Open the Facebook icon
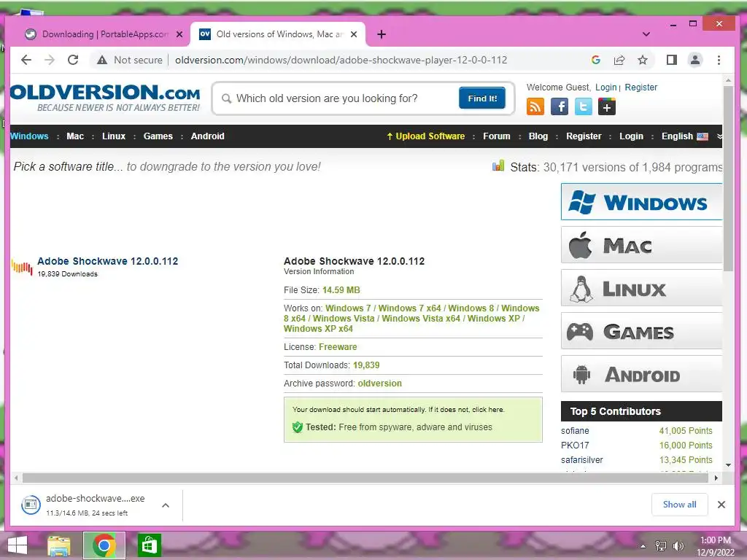Image resolution: width=747 pixels, height=560 pixels. pos(560,106)
